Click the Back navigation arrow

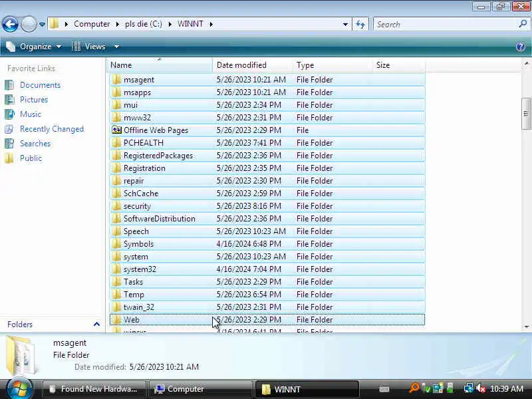point(10,25)
